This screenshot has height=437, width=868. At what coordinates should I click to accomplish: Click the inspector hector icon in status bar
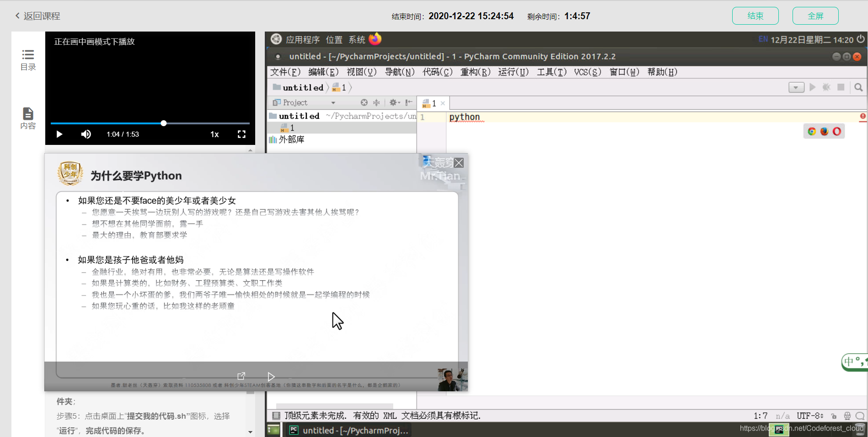(847, 416)
